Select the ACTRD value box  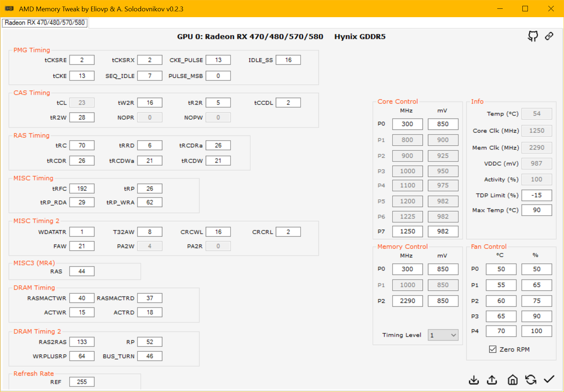tap(150, 312)
